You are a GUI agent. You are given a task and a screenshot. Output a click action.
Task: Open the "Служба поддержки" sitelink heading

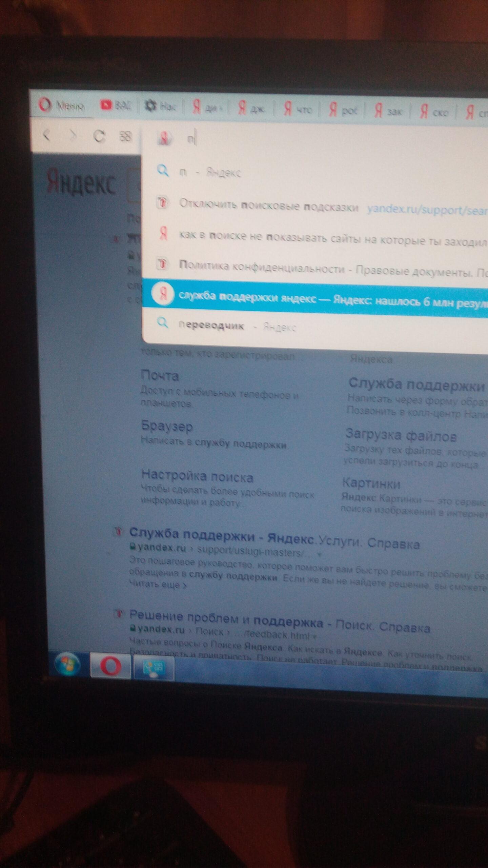pyautogui.click(x=416, y=385)
